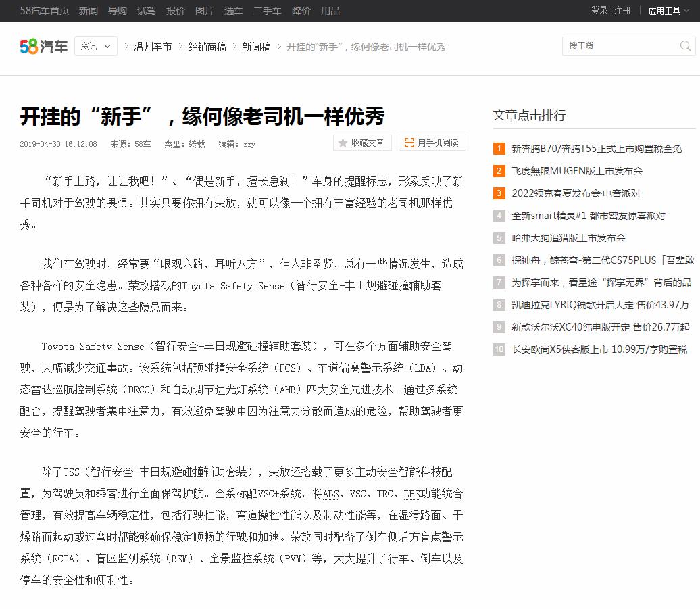Click the 编辑: zzy text

(x=236, y=144)
